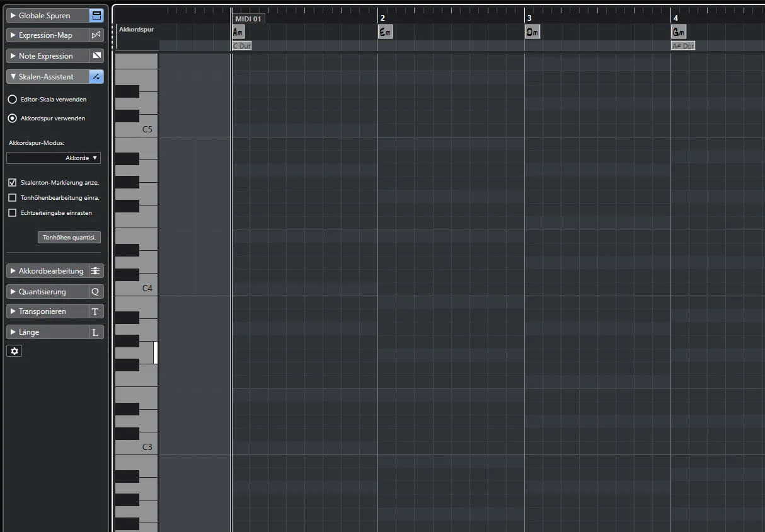
Task: Select the Akkordspur verwenden option
Action: point(12,119)
